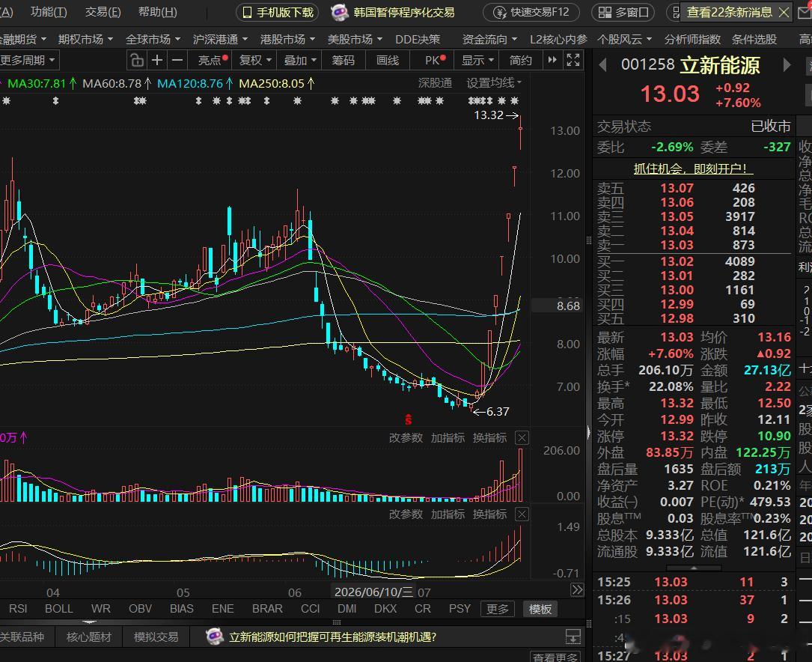Select OBV indicator
The width and height of the screenshot is (812, 662).
pyautogui.click(x=141, y=609)
